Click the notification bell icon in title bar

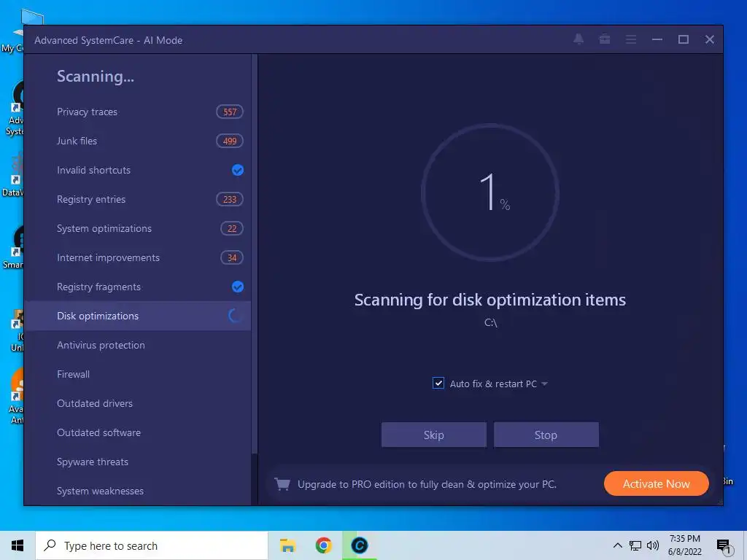pos(578,39)
